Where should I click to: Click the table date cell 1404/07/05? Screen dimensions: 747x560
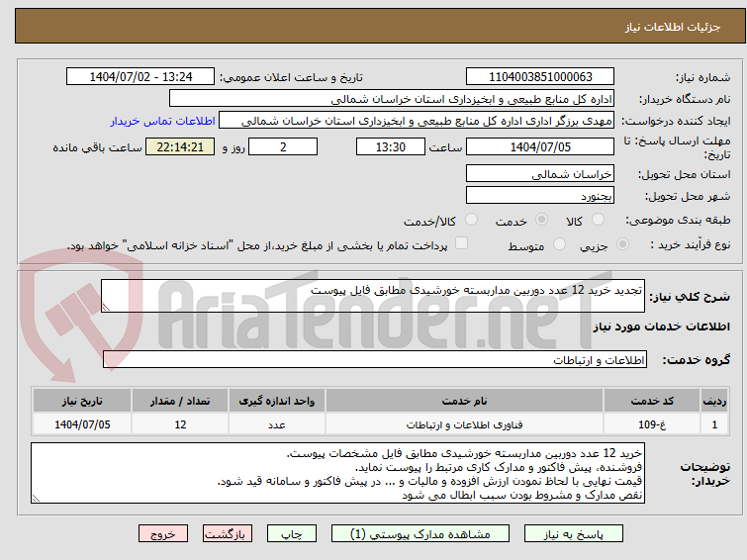[x=82, y=424]
